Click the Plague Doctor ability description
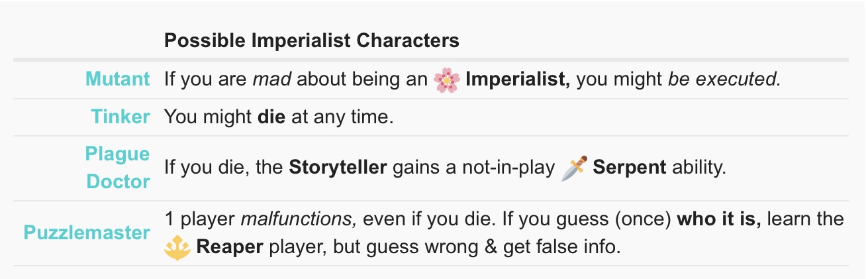Image resolution: width=868 pixels, height=279 pixels. pyautogui.click(x=446, y=167)
